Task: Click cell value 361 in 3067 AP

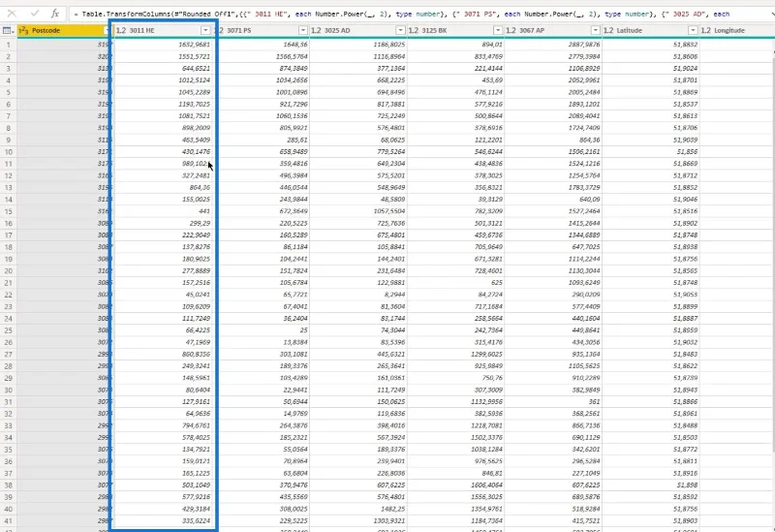Action: pyautogui.click(x=594, y=401)
